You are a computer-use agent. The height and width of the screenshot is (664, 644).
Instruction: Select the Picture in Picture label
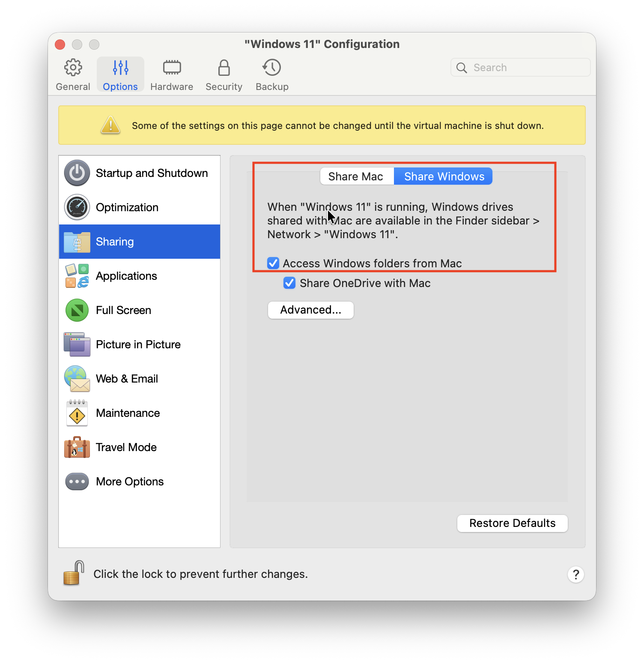(138, 344)
